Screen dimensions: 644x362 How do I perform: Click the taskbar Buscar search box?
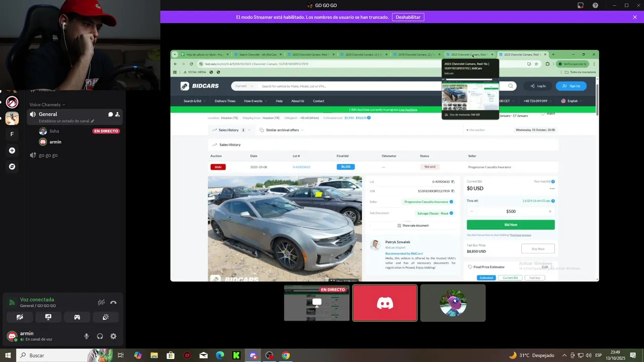[64, 355]
